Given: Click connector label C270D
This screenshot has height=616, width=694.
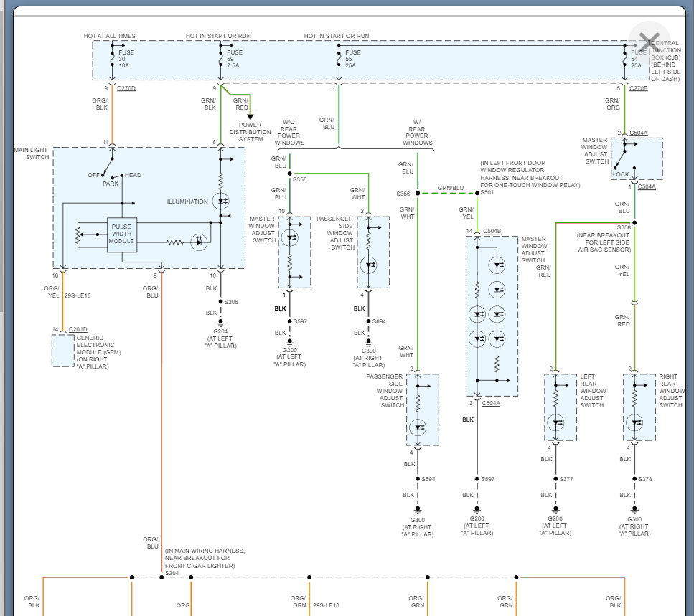Looking at the screenshot, I should (x=126, y=88).
